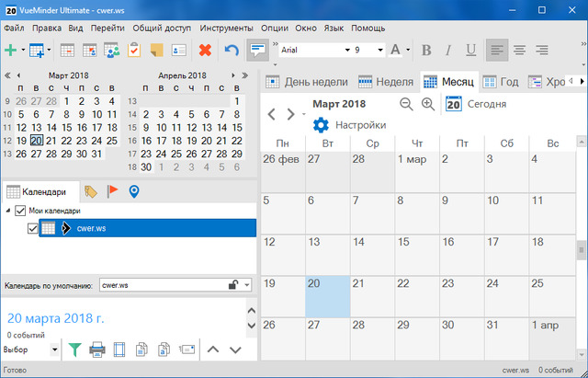
Task: Open dropdown next to green plus
Action: point(23,50)
